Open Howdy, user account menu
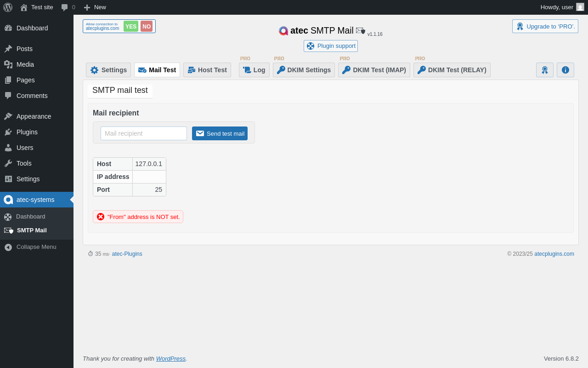The height and width of the screenshot is (368, 588). point(562,7)
